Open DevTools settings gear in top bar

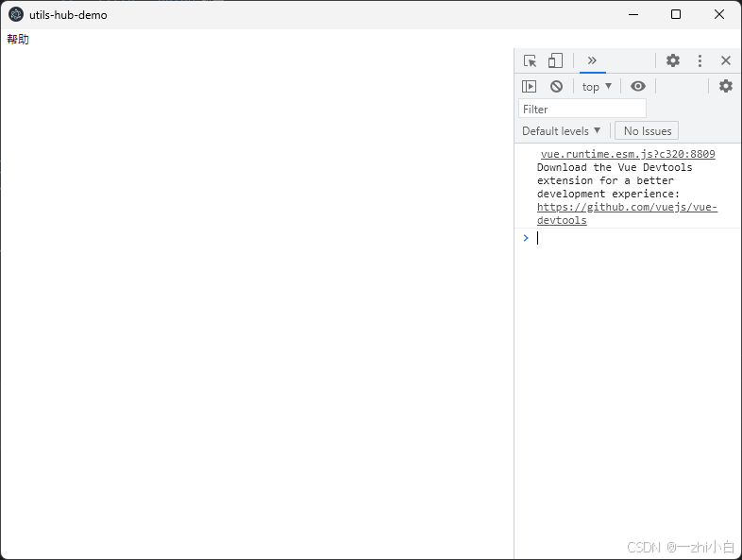click(x=673, y=60)
